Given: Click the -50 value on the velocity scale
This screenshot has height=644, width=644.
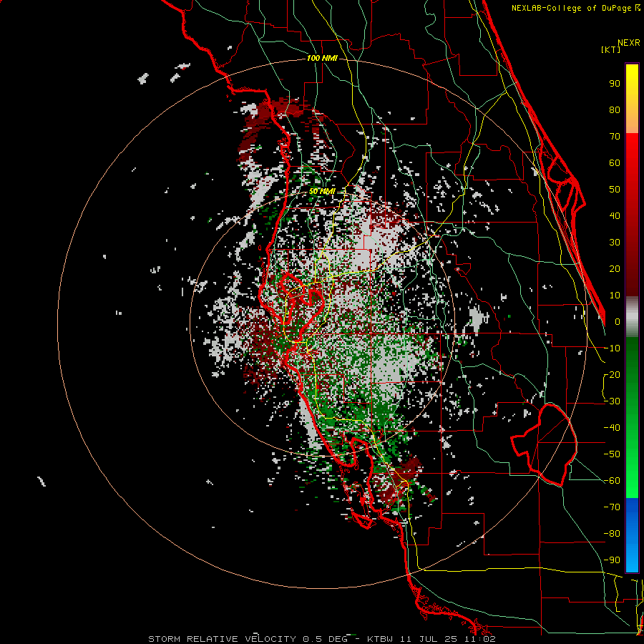Looking at the screenshot, I should (612, 454).
